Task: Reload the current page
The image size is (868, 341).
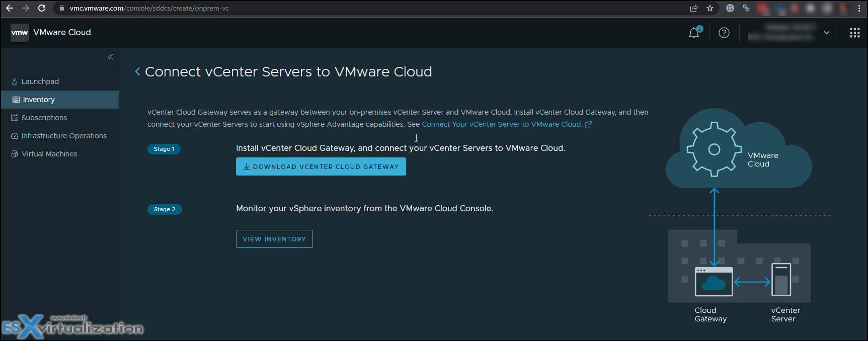Action: coord(42,8)
